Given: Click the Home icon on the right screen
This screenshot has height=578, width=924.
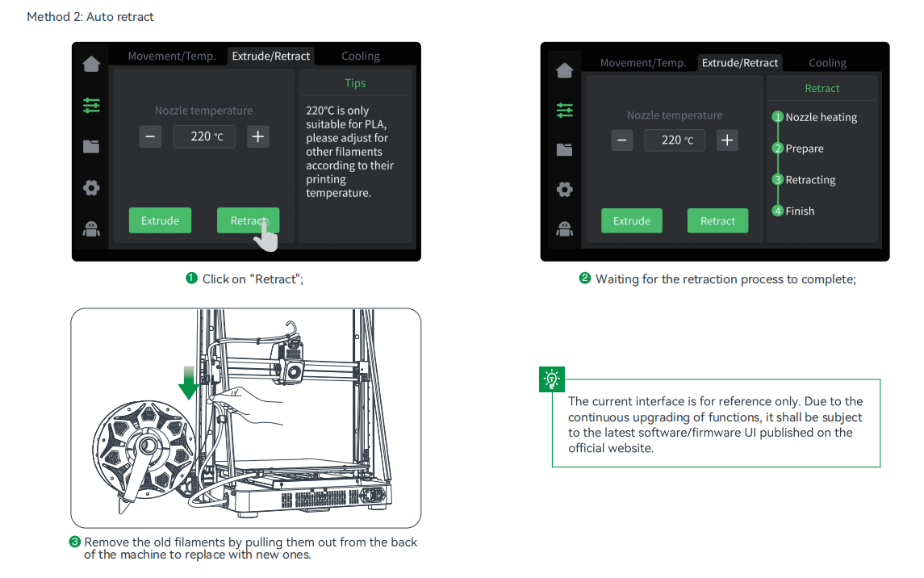Looking at the screenshot, I should coord(564,70).
